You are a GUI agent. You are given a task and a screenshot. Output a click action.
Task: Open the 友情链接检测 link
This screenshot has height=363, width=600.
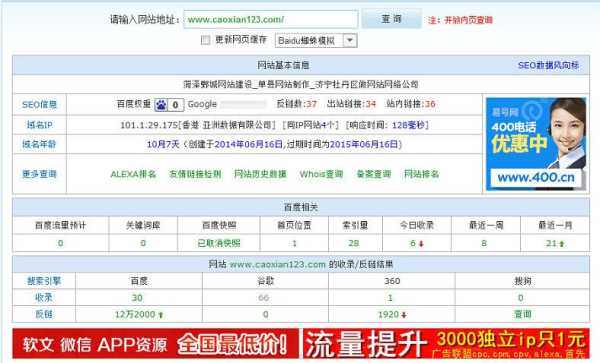[x=195, y=174]
